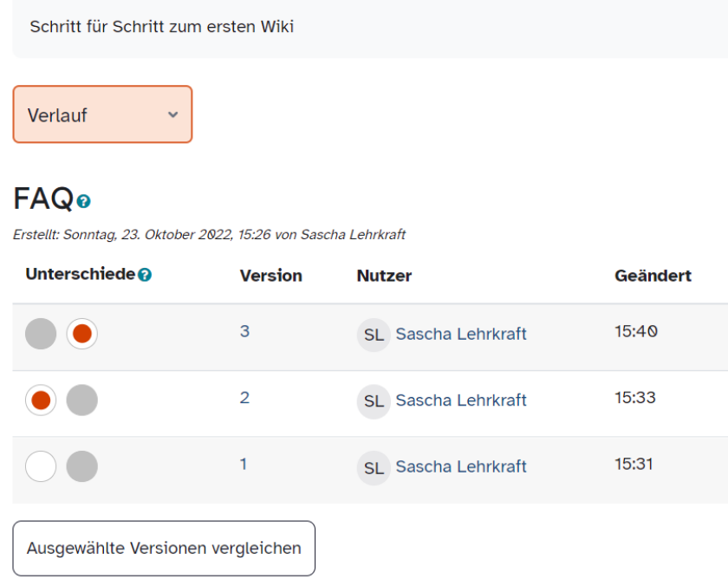Open the FAQ help icon
The image size is (728, 586).
(x=81, y=201)
